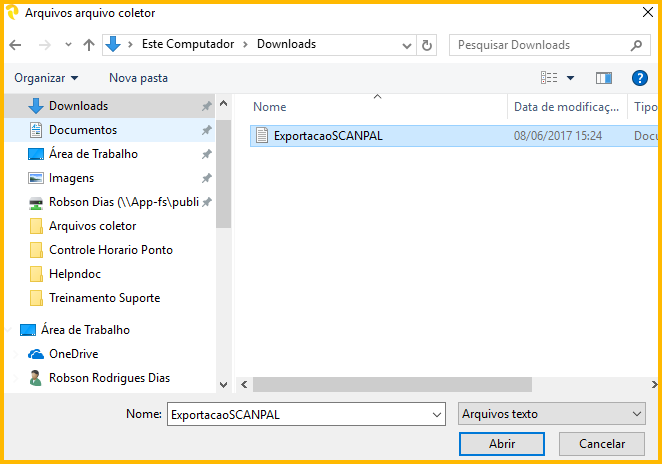Click the OneDrive cloud icon

click(36, 354)
